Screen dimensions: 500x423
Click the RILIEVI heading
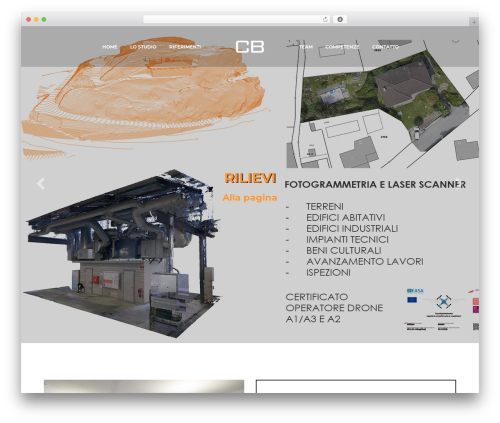[x=250, y=178]
